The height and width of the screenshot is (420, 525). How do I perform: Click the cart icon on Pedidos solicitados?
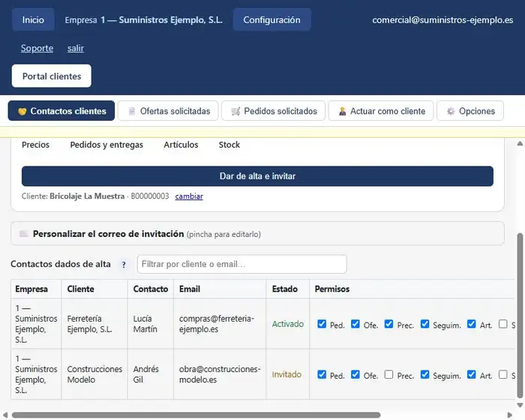point(235,111)
